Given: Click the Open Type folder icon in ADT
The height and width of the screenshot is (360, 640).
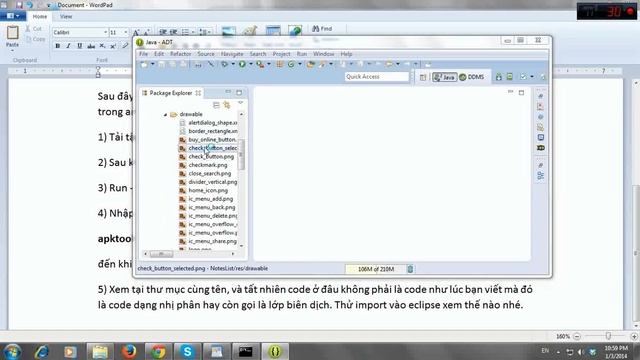Looking at the screenshot, I should tap(311, 64).
